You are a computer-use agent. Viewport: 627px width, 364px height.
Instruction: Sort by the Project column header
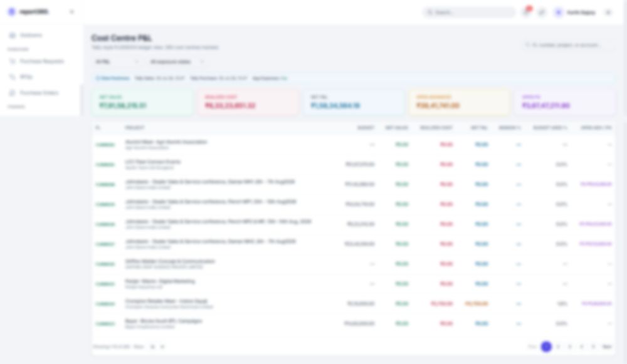[135, 128]
